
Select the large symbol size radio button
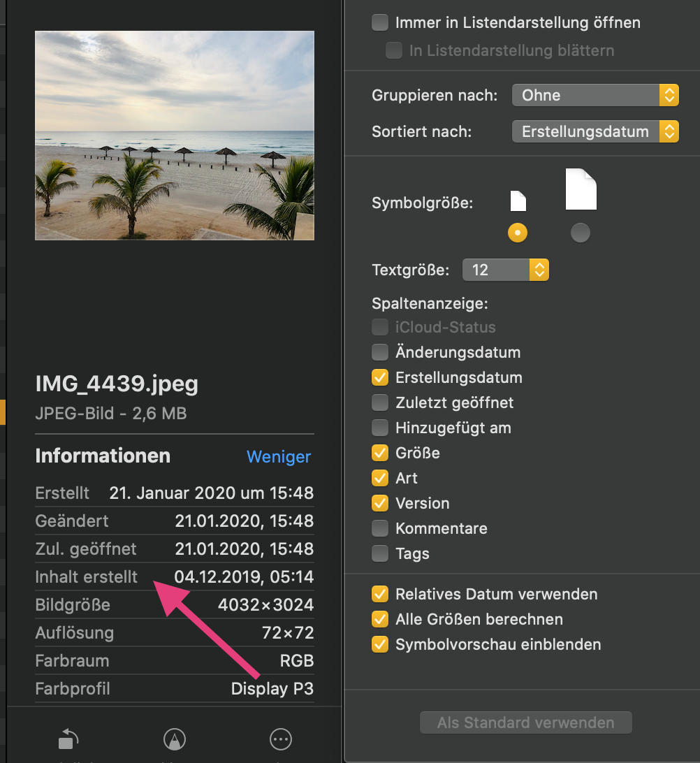tap(581, 233)
